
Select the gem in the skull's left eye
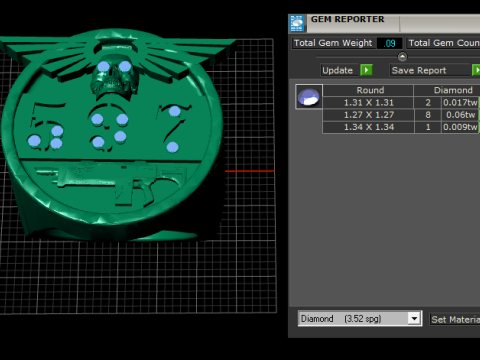103,66
